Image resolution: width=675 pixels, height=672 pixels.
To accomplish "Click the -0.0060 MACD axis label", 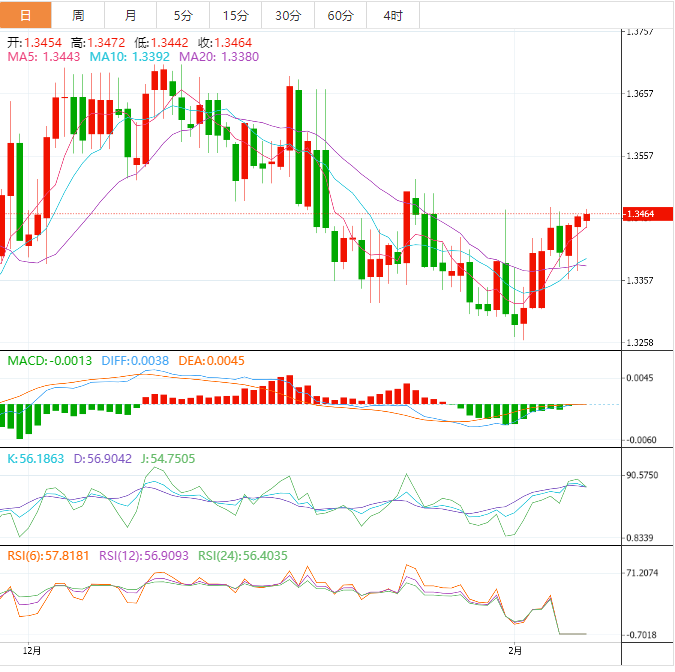I will [641, 440].
